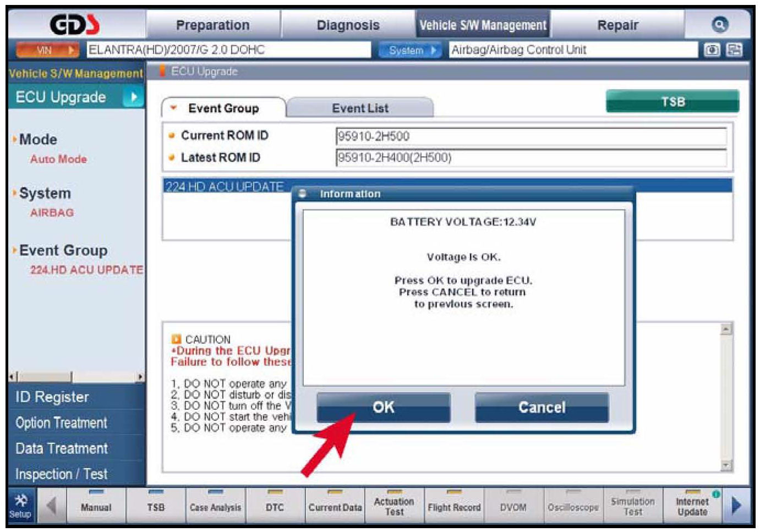Open Internet Update
This screenshot has height=532, width=760.
[x=692, y=506]
